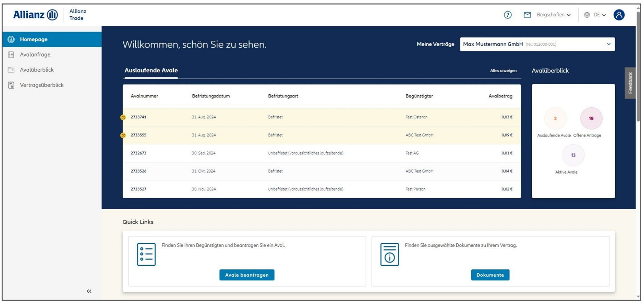Click the Offene Anträge circle showing 19

click(591, 118)
